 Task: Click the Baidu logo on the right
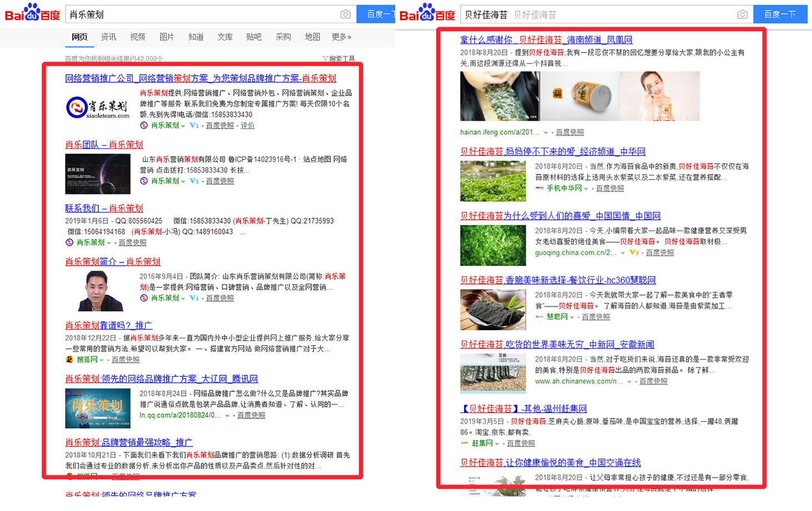tap(427, 13)
